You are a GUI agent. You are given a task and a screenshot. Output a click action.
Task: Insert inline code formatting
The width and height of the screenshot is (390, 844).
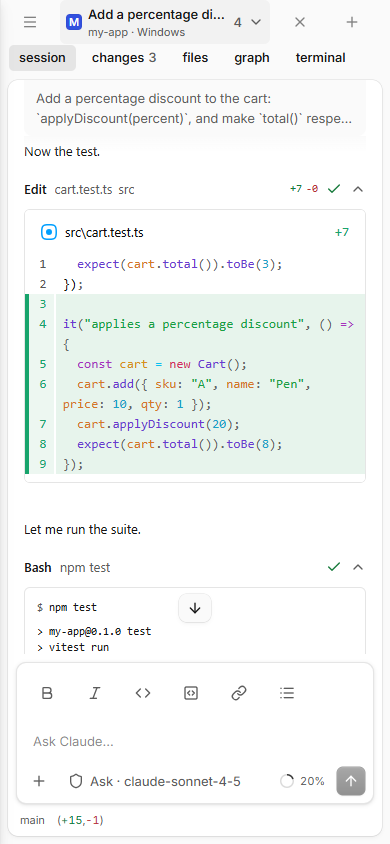(143, 693)
